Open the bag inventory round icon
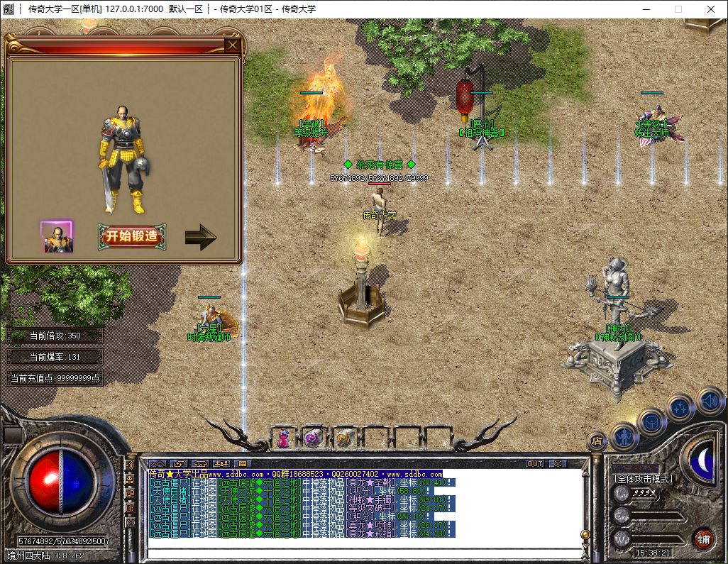Image resolution: width=728 pixels, height=564 pixels. [651, 422]
